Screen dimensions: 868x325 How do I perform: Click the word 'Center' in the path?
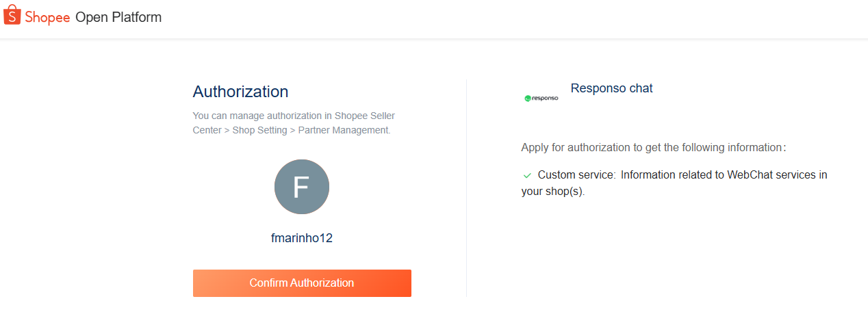tap(208, 130)
